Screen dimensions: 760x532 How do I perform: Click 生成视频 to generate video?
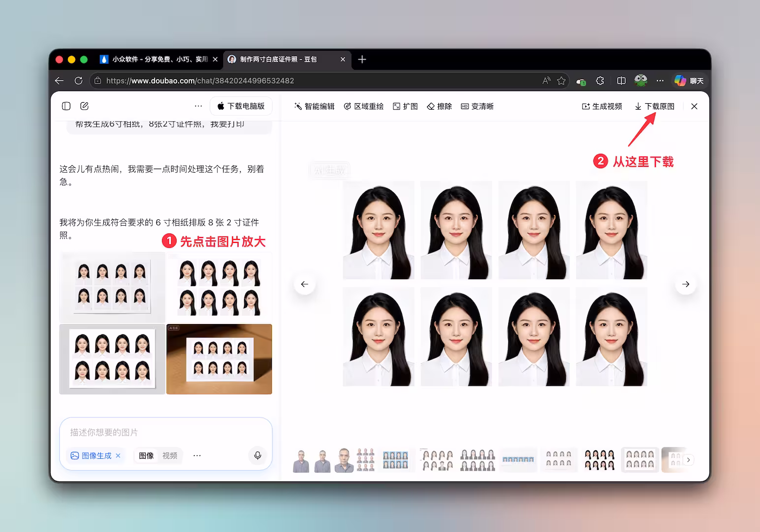(602, 106)
